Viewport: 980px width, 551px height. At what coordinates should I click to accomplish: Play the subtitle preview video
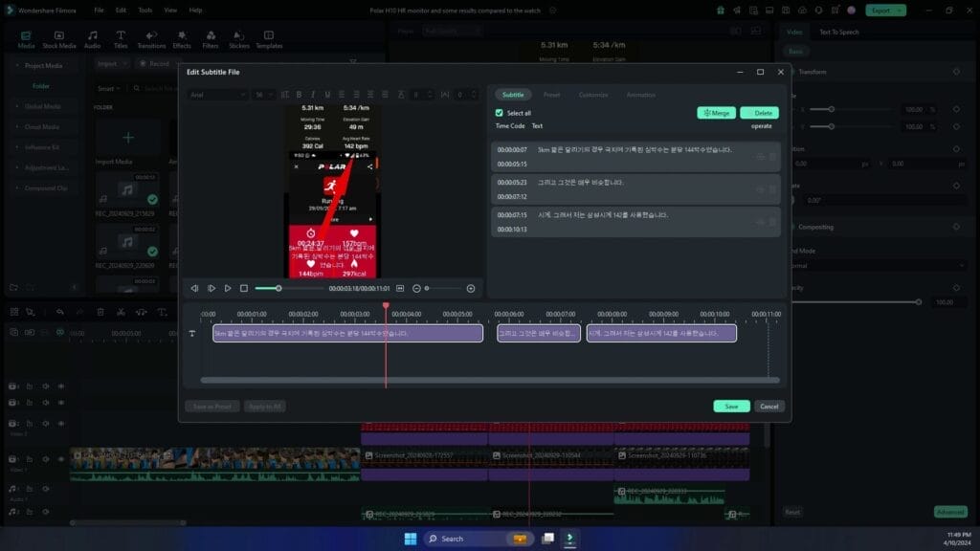(228, 287)
